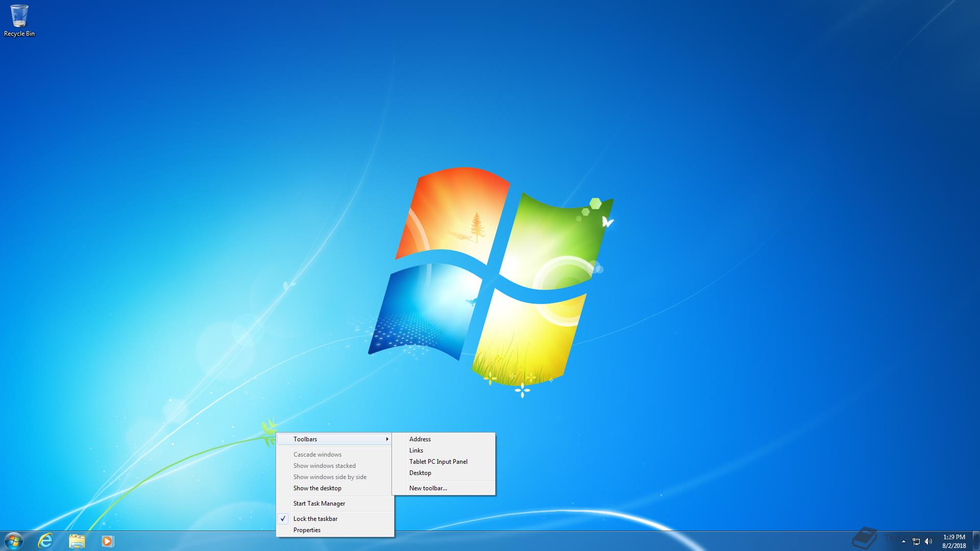This screenshot has width=980, height=551.
Task: Click the Show desktop strip beside clock
Action: tap(976, 541)
